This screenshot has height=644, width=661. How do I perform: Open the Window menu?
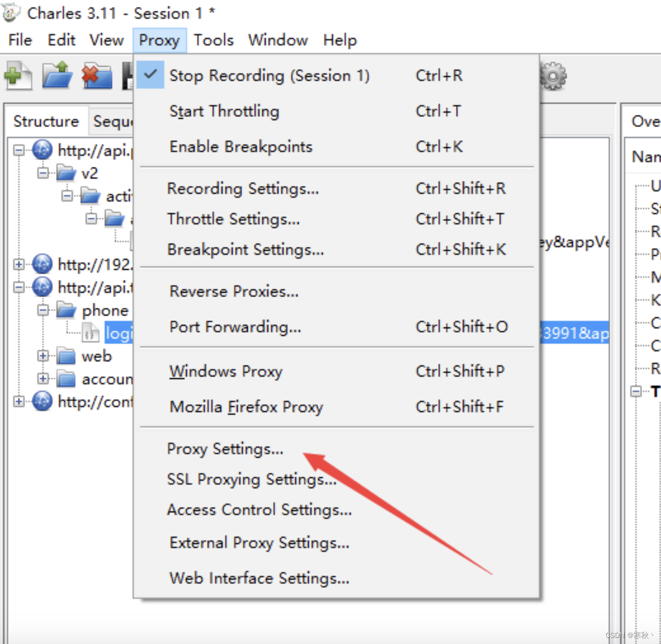[x=278, y=40]
